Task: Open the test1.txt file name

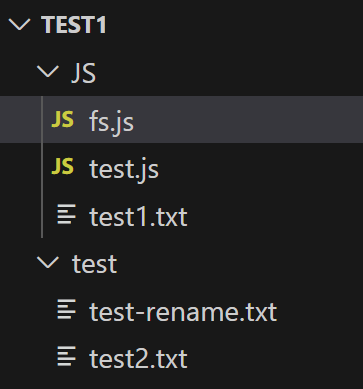Action: click(x=138, y=217)
